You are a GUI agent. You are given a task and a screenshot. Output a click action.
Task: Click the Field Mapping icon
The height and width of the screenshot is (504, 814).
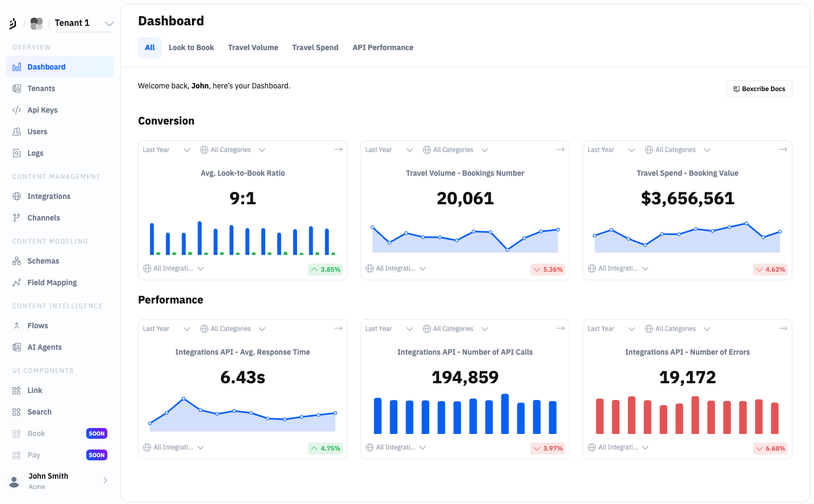point(17,282)
